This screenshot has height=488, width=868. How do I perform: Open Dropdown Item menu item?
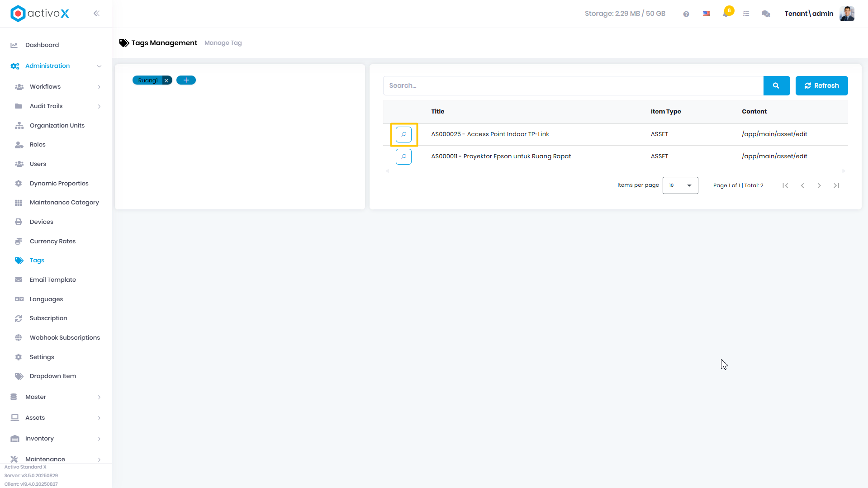point(53,376)
